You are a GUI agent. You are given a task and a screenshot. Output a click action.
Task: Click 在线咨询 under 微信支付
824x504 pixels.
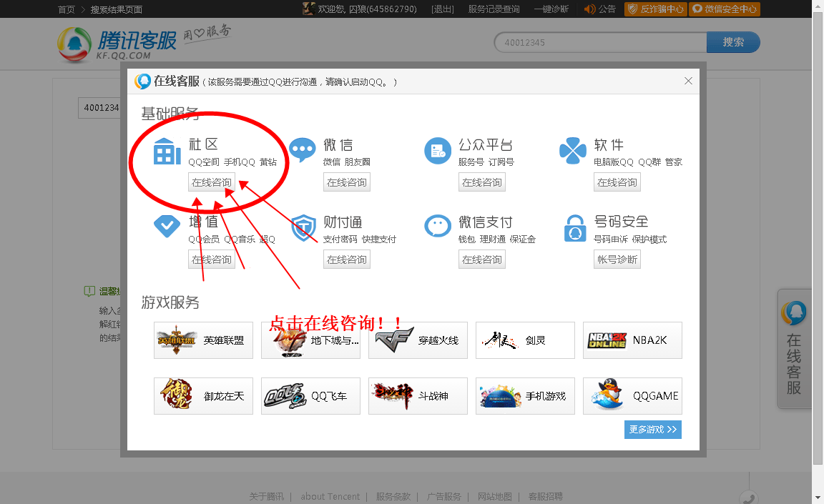pyautogui.click(x=482, y=260)
